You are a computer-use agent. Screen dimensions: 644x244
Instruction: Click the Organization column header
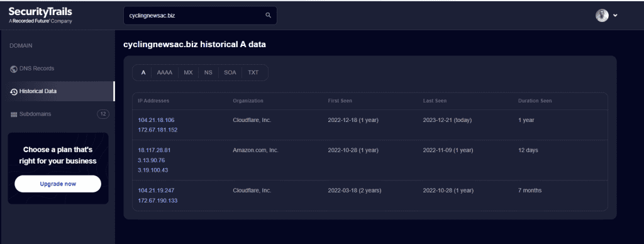pos(248,101)
